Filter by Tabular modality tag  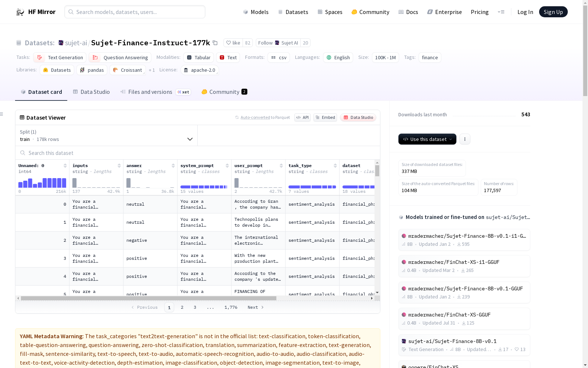coord(198,57)
